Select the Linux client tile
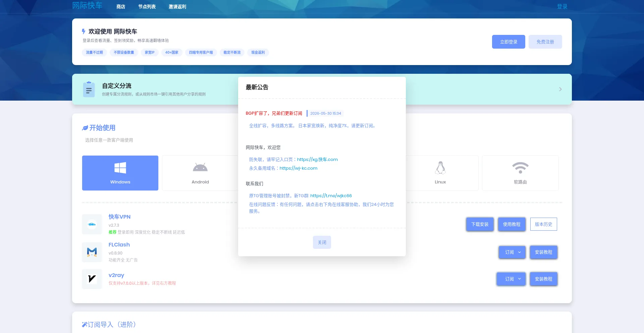 point(440,173)
